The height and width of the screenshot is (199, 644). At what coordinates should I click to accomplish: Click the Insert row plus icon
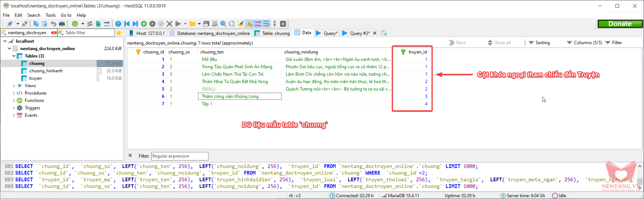point(144,24)
